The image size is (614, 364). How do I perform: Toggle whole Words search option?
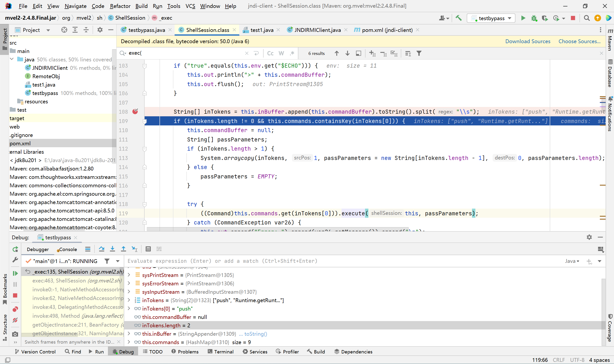pyautogui.click(x=281, y=53)
